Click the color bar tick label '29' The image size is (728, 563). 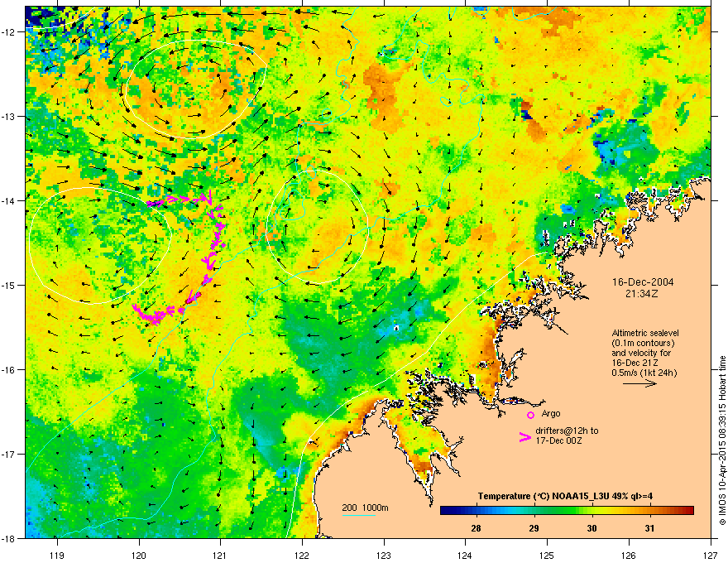[534, 528]
